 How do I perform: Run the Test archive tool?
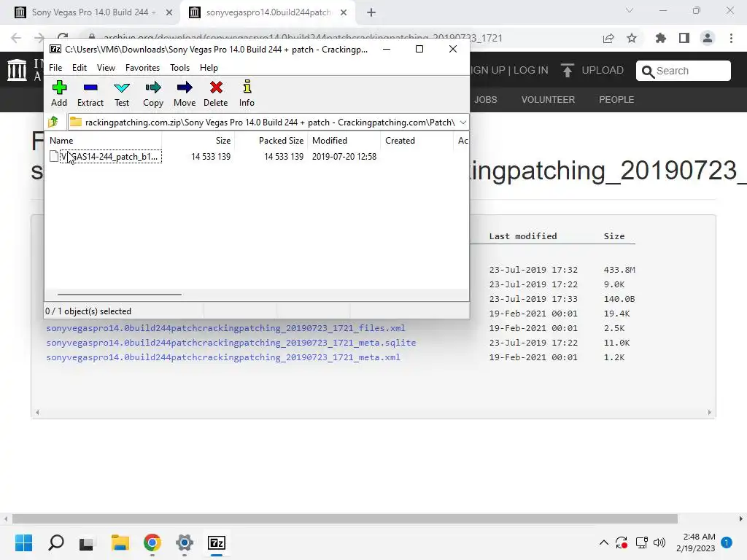[122, 93]
